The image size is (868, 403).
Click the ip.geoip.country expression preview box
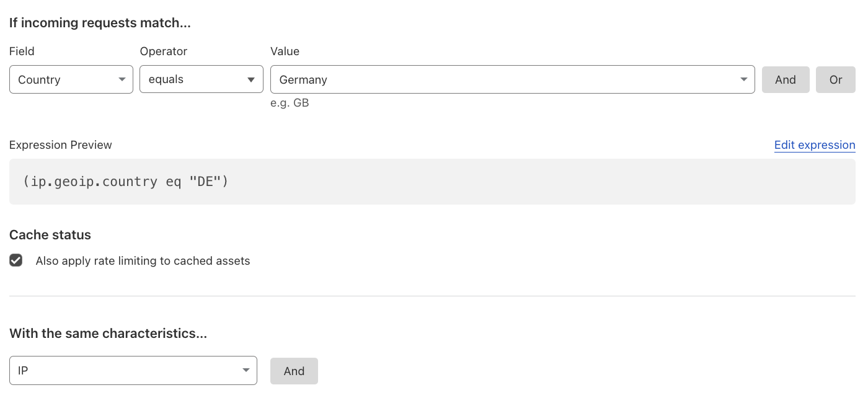coord(432,182)
